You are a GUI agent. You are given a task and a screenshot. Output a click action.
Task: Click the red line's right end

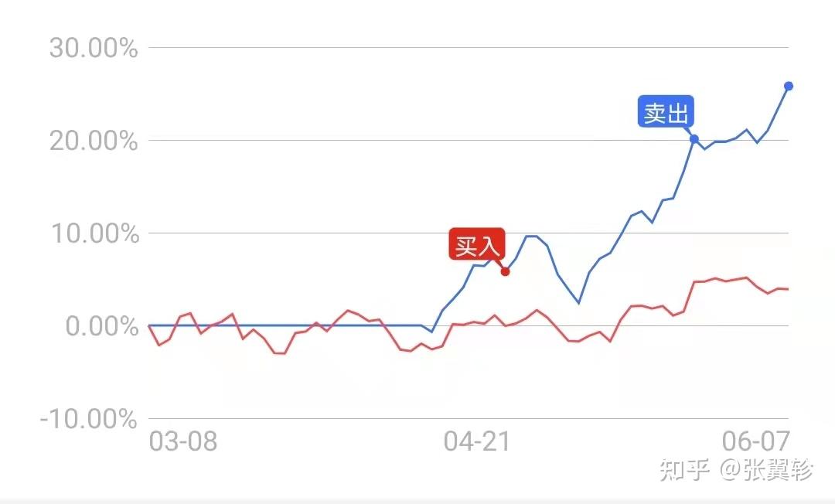pos(787,289)
